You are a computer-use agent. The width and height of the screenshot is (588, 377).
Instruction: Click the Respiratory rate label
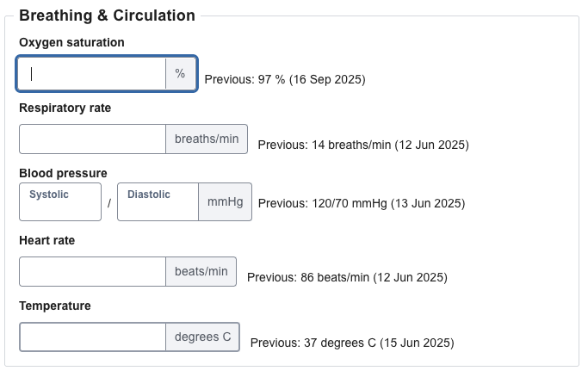pos(65,108)
